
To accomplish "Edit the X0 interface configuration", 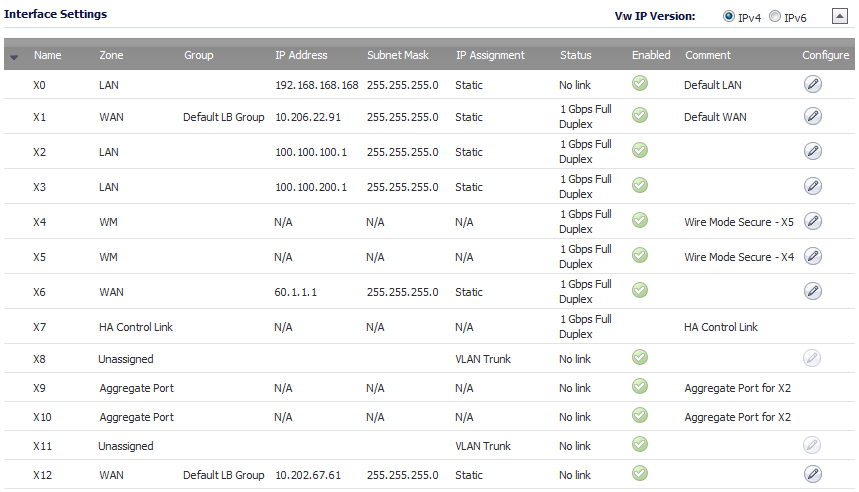I will tap(812, 84).
